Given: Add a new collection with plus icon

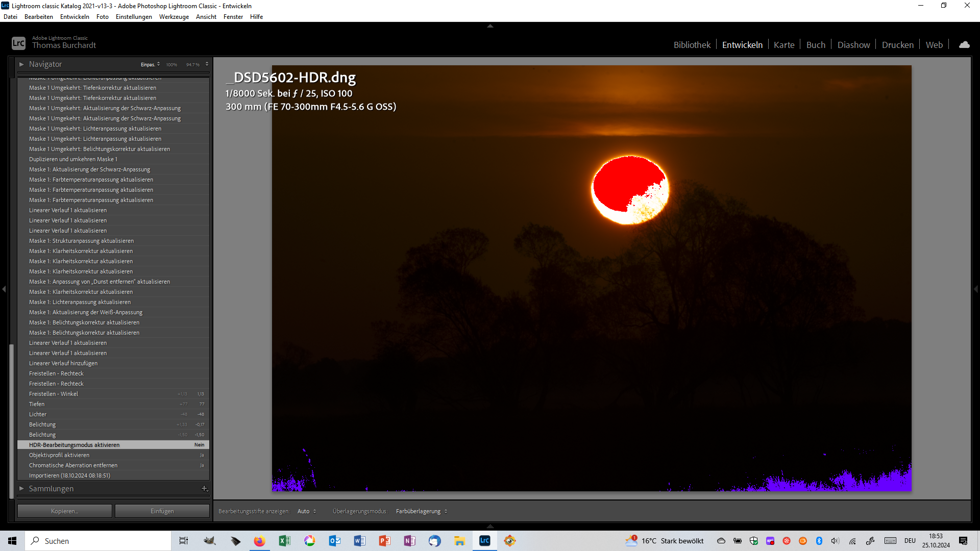Looking at the screenshot, I should click(204, 488).
